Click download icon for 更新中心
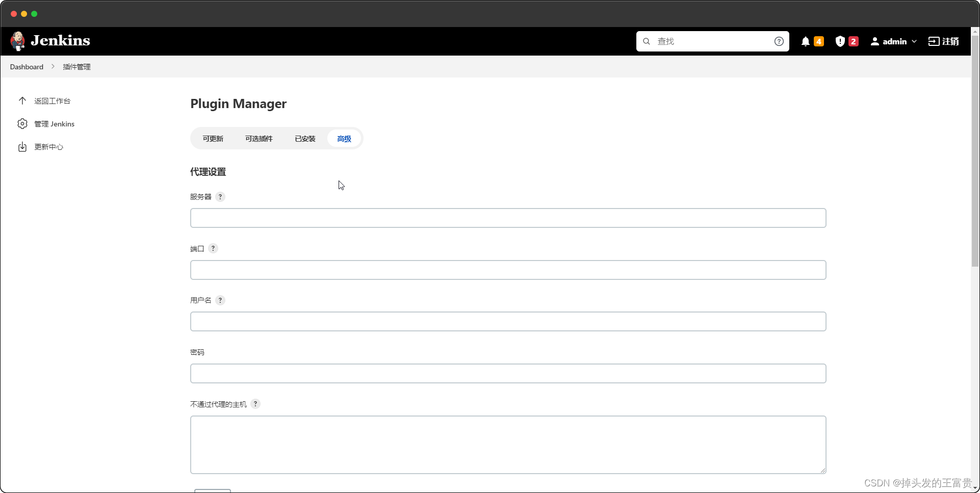The image size is (980, 493). pyautogui.click(x=22, y=147)
